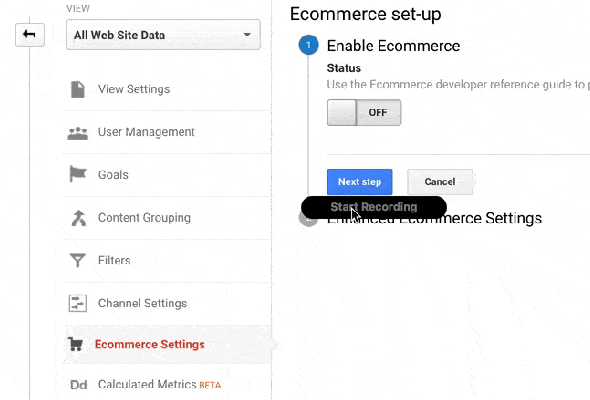The height and width of the screenshot is (400, 590).
Task: Click the User Management people icon
Action: tap(78, 133)
